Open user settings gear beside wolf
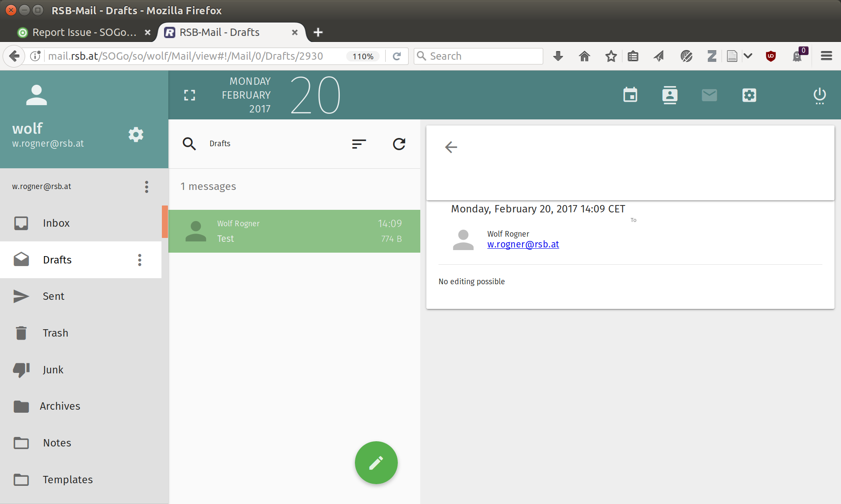Screen dimensions: 841x504 (x=136, y=135)
